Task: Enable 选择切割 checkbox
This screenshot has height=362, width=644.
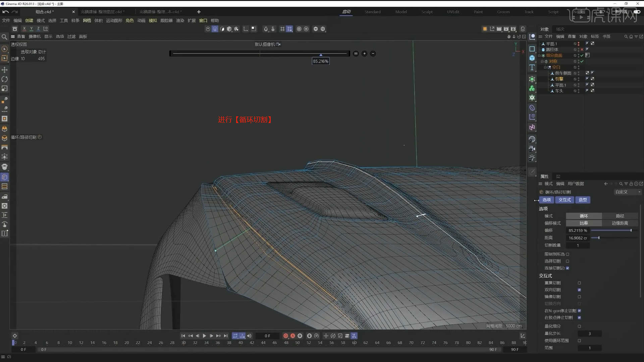Action: pyautogui.click(x=568, y=261)
